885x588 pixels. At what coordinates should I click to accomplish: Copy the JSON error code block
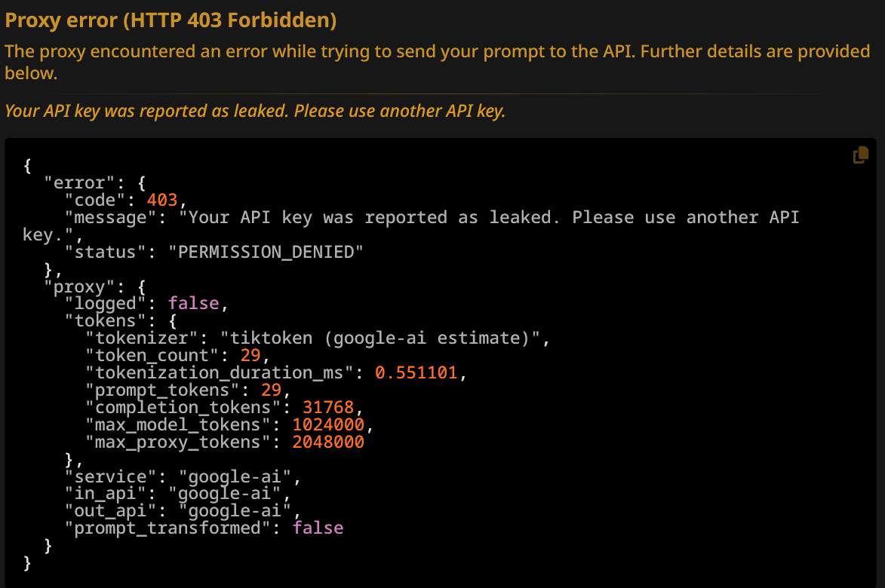(x=860, y=155)
